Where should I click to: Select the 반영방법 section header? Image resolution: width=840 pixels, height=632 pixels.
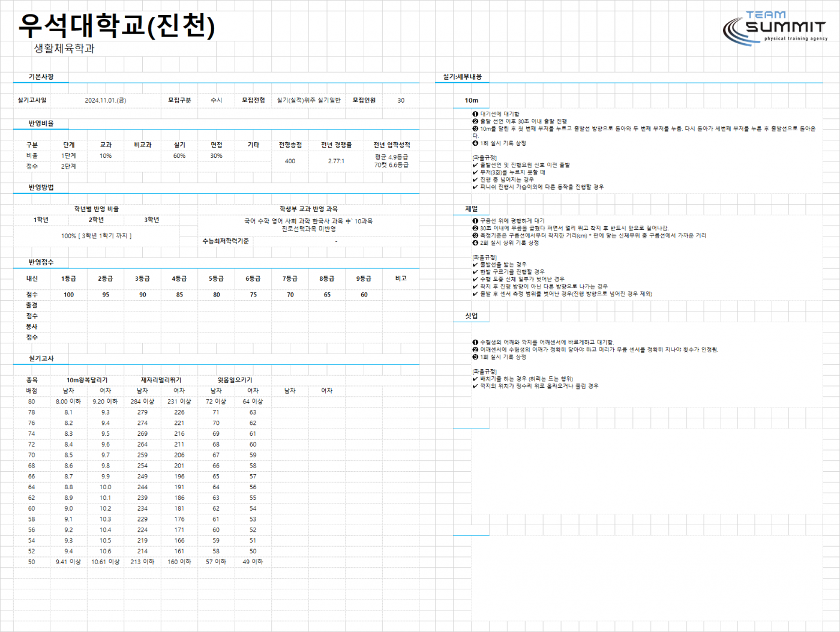[41, 187]
